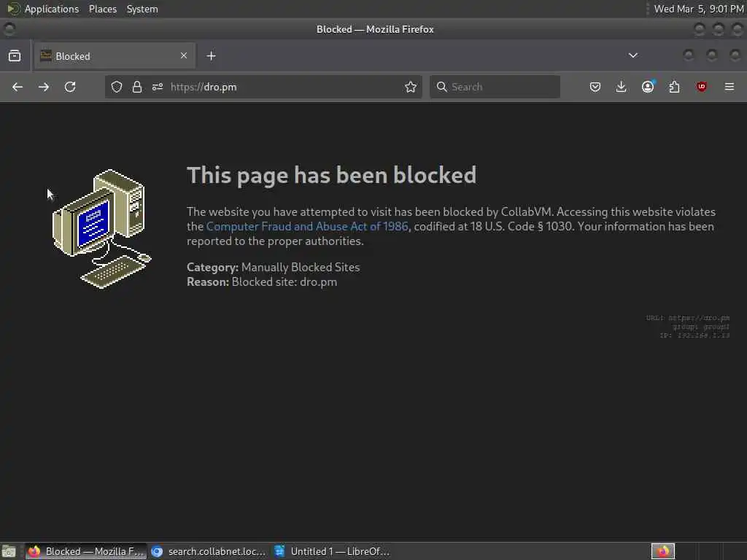Open the uBlock Origin popup
This screenshot has width=747, height=560.
point(701,87)
